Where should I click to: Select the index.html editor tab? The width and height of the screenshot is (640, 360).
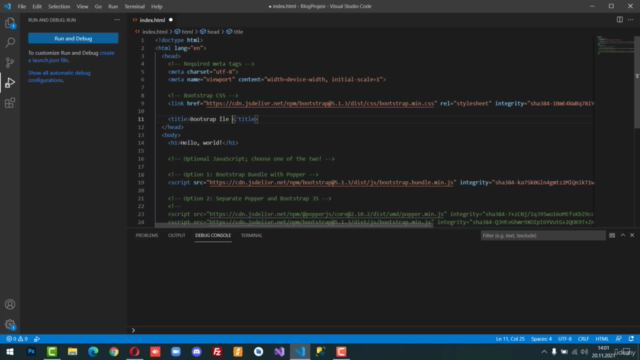coord(153,20)
